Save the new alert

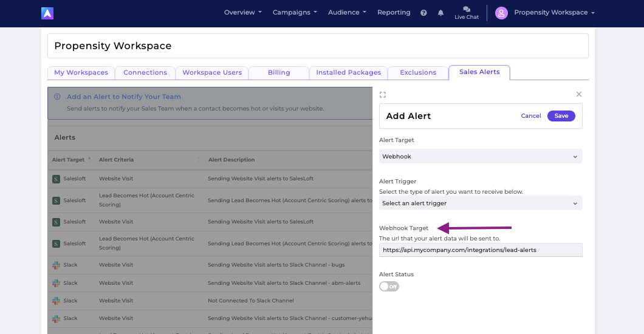pos(561,116)
